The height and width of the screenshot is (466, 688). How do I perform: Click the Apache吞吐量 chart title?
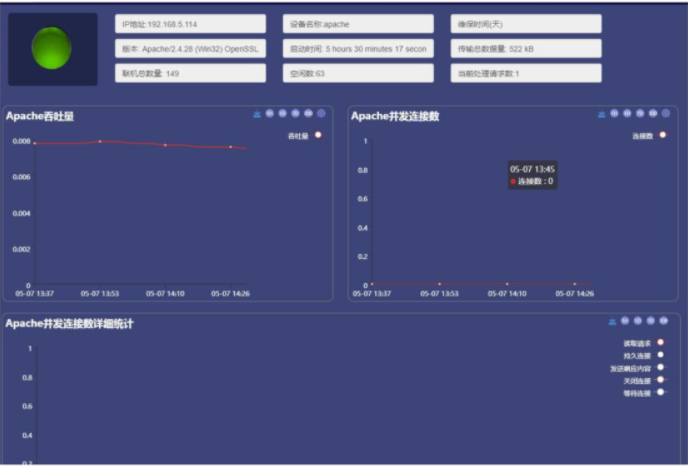coord(40,116)
